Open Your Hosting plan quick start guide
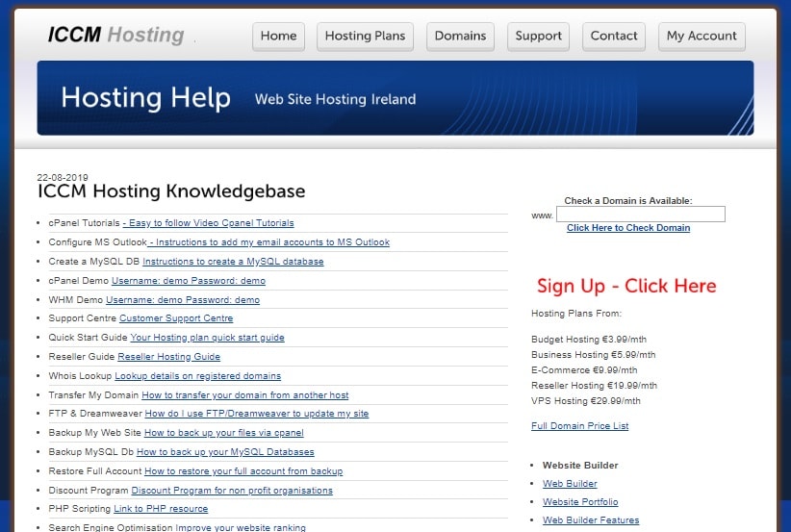Viewport: 791px width, 532px height. 207,338
